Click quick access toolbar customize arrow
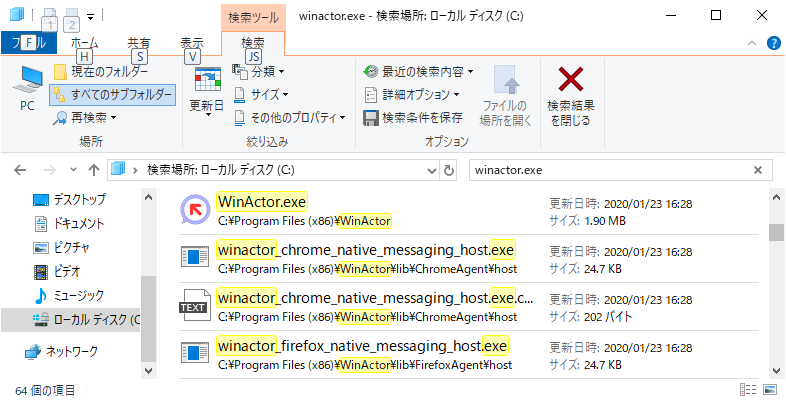 tap(90, 17)
